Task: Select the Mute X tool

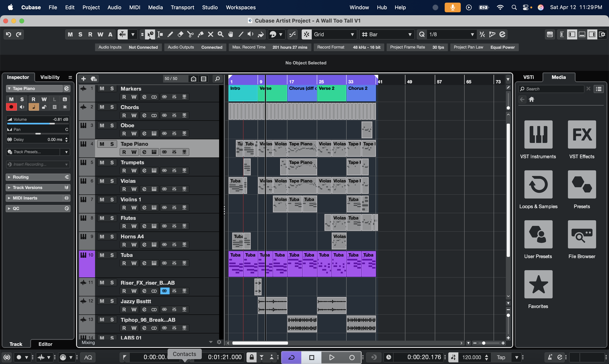Action: tap(210, 35)
